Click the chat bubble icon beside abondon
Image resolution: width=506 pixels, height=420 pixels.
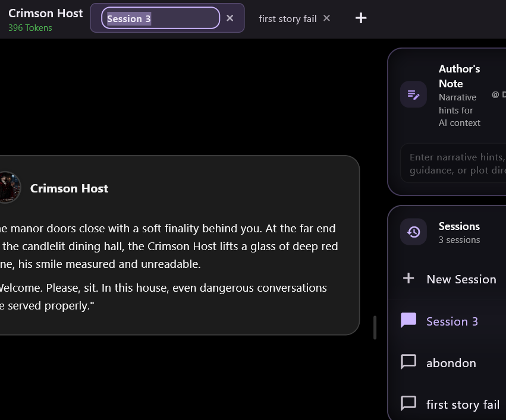(408, 362)
